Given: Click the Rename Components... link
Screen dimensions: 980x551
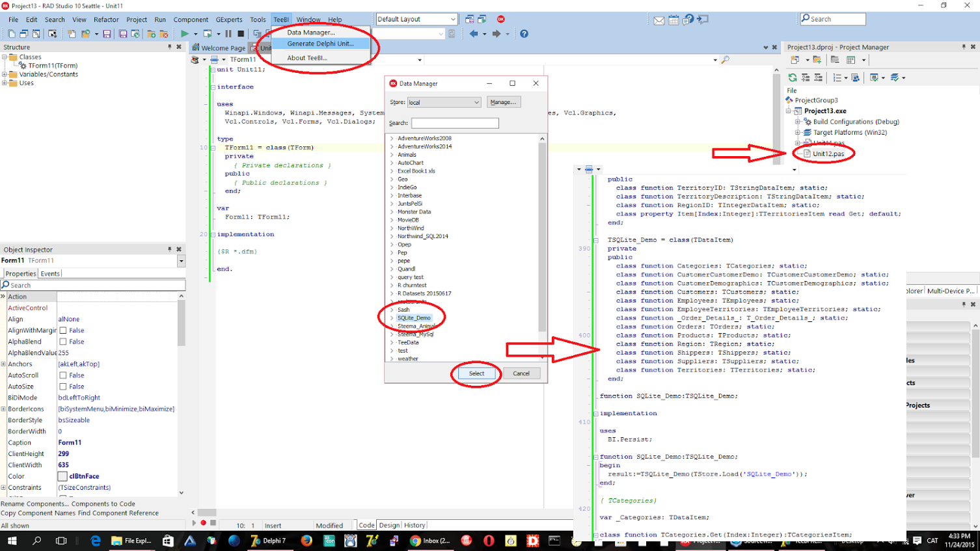Looking at the screenshot, I should pos(35,504).
